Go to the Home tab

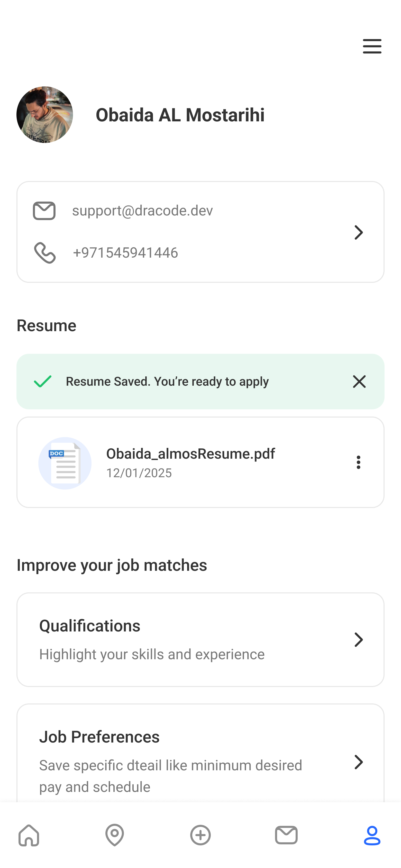[29, 835]
